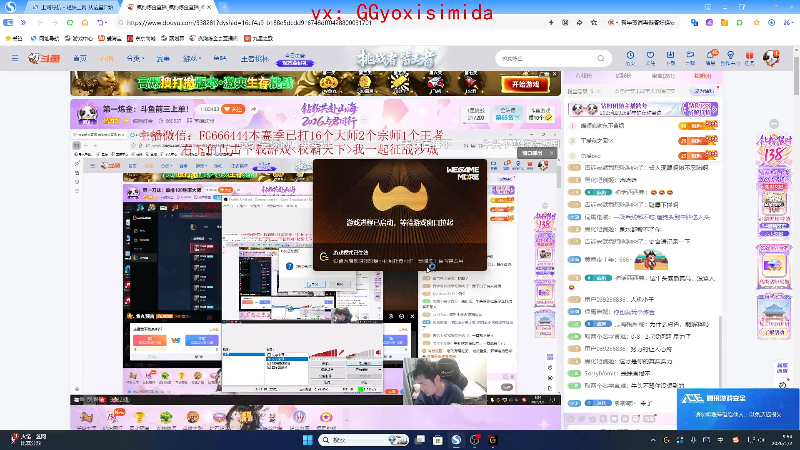The height and width of the screenshot is (450, 800).
Task: Open the Sogou browser icon on the taskbar
Action: (456, 440)
